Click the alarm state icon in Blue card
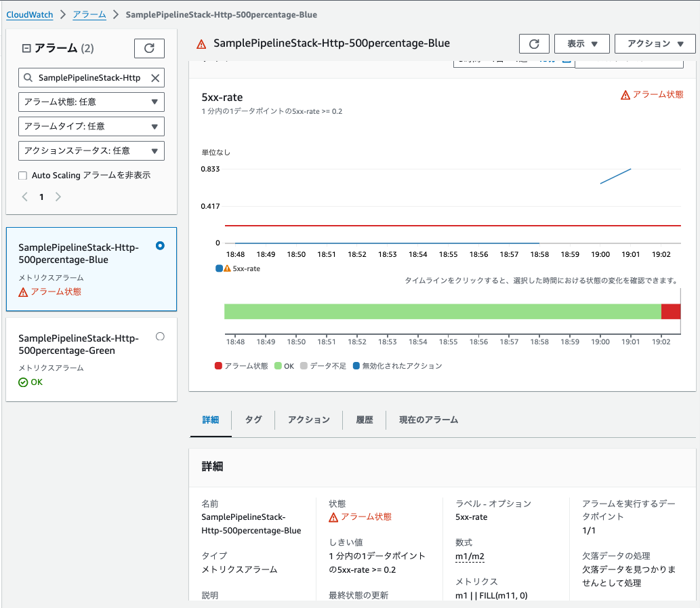Image resolution: width=700 pixels, height=608 pixels. point(23,292)
